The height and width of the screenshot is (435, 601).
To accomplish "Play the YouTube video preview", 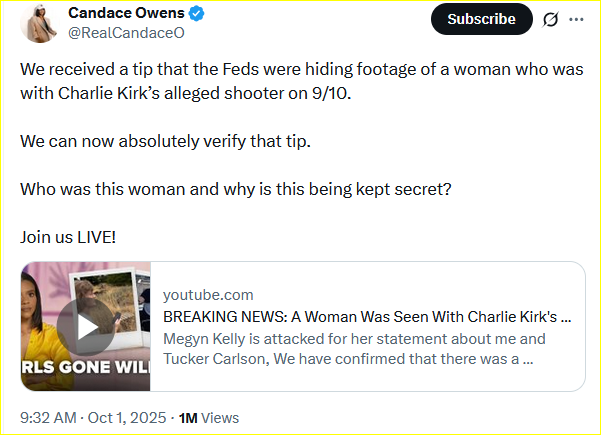I will click(x=83, y=326).
